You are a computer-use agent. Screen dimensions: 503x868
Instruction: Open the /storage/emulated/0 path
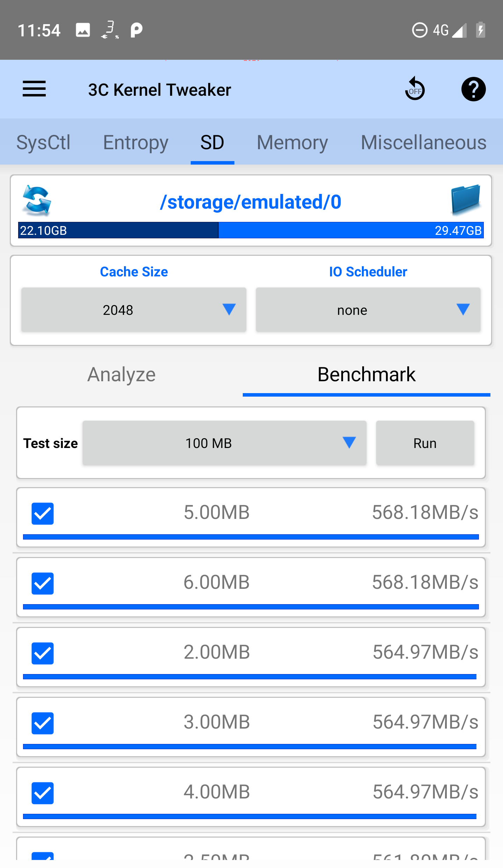[x=251, y=202]
